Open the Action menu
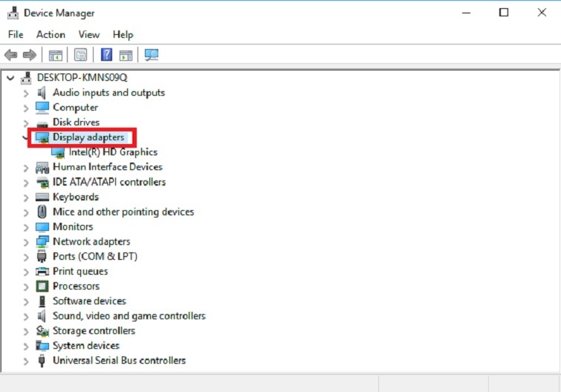This screenshot has height=392, width=561. (x=51, y=34)
